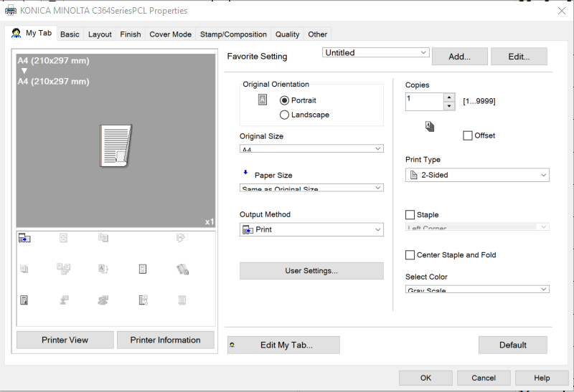
Task: Switch to the Cover Mode tab
Action: 170,34
